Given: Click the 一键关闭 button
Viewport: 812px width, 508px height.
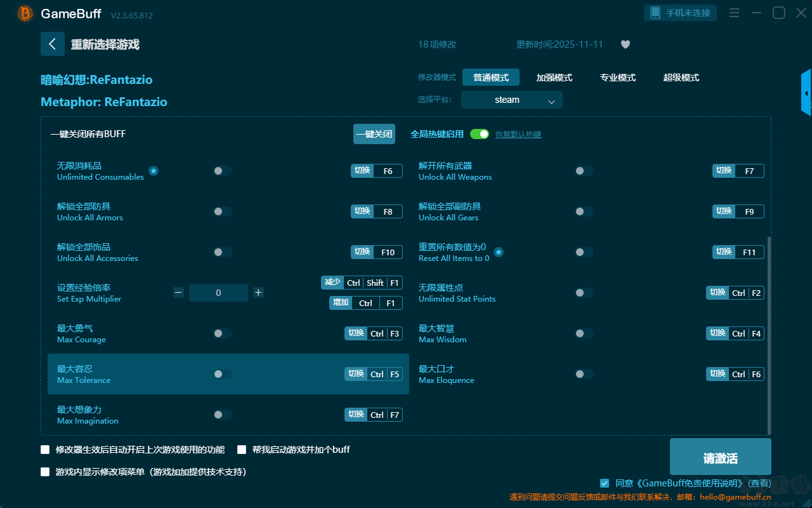Looking at the screenshot, I should [374, 134].
